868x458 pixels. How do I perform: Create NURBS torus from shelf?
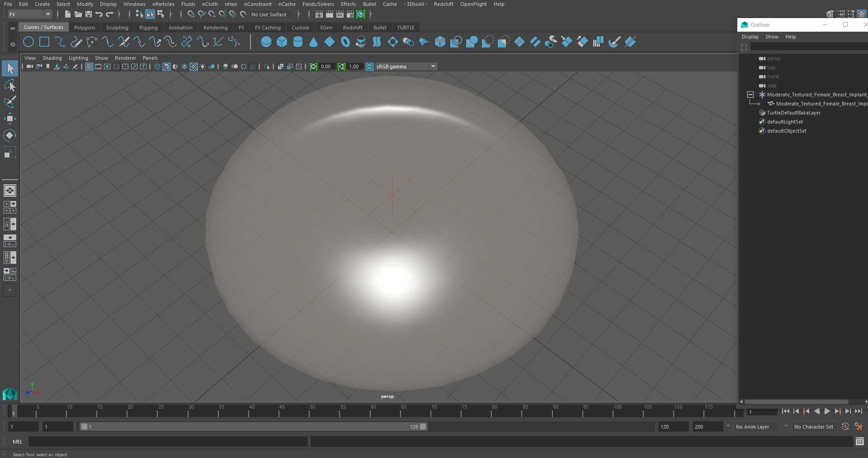point(345,42)
